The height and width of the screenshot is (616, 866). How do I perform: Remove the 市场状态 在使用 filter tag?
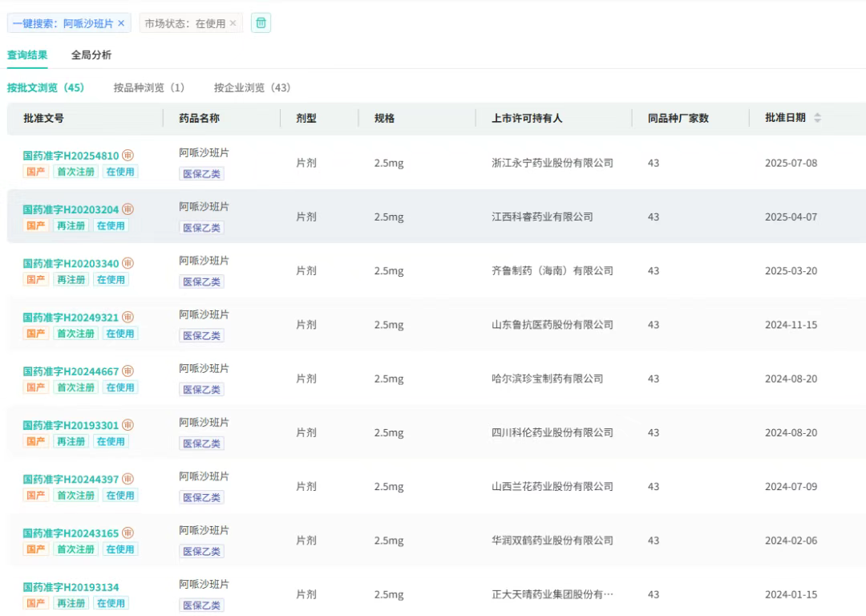233,24
